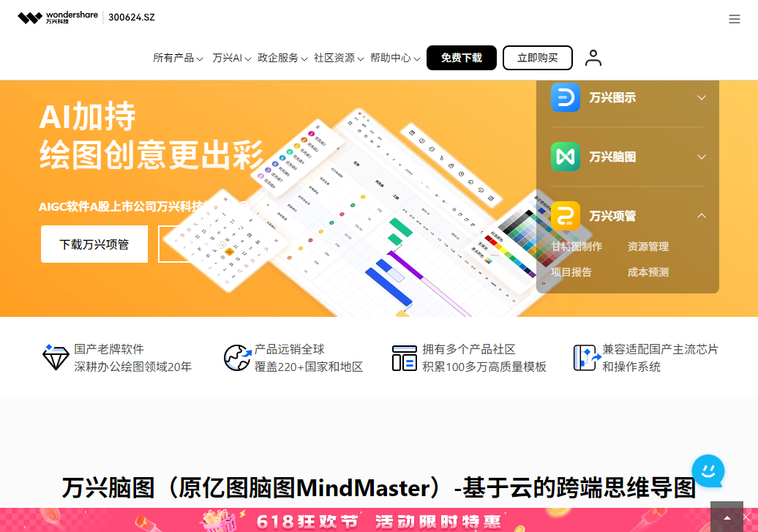Click the 深耕办公绘图领域20年 text
758x532 pixels.
133,367
